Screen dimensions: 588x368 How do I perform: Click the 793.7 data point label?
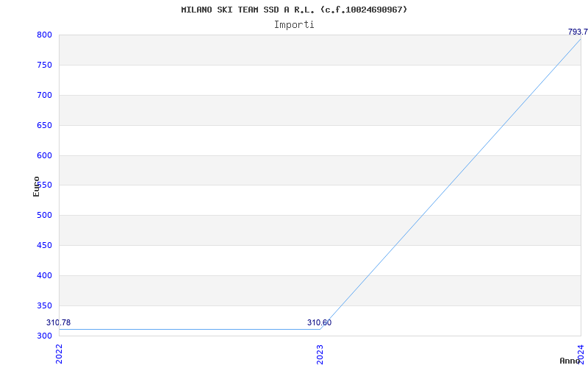(x=578, y=32)
